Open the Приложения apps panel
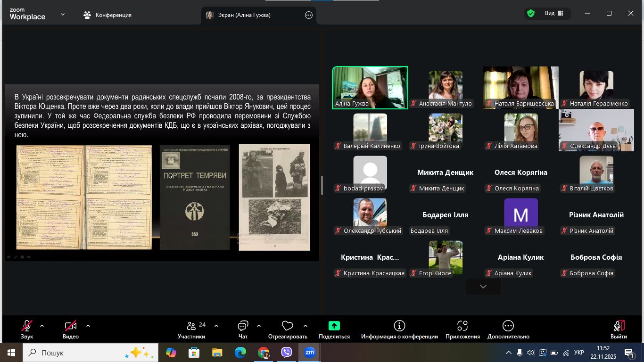This screenshot has width=644, height=362. [462, 329]
